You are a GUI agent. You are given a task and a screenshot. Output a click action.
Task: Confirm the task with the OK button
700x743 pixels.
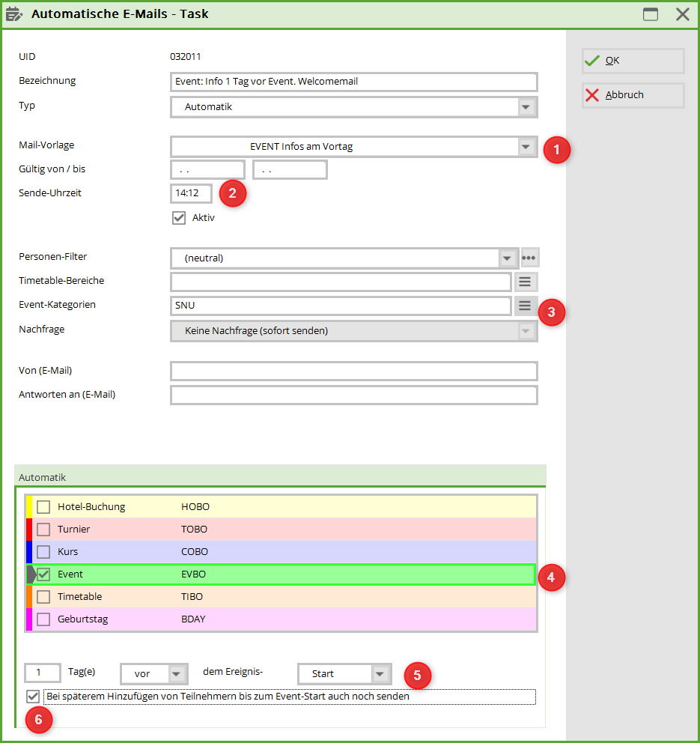[633, 61]
